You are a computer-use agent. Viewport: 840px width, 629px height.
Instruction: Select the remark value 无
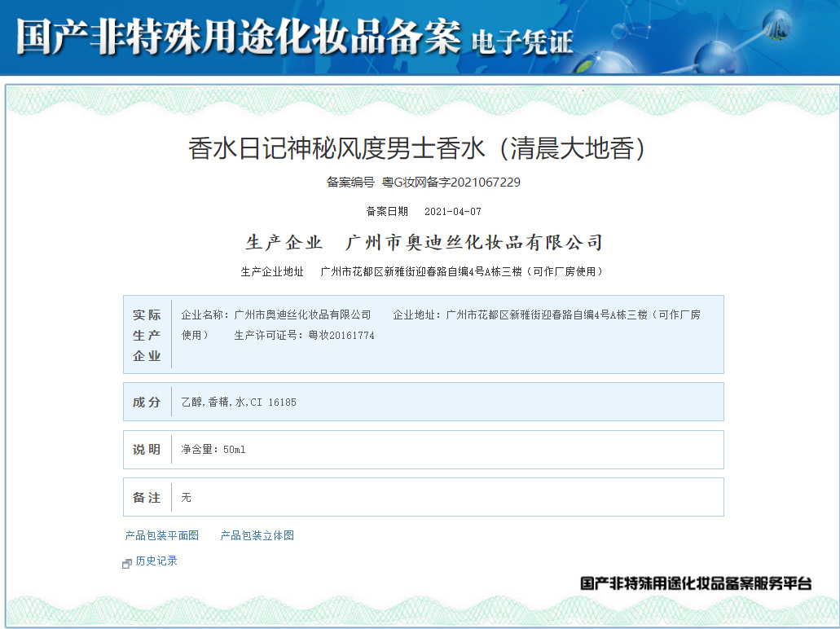186,497
